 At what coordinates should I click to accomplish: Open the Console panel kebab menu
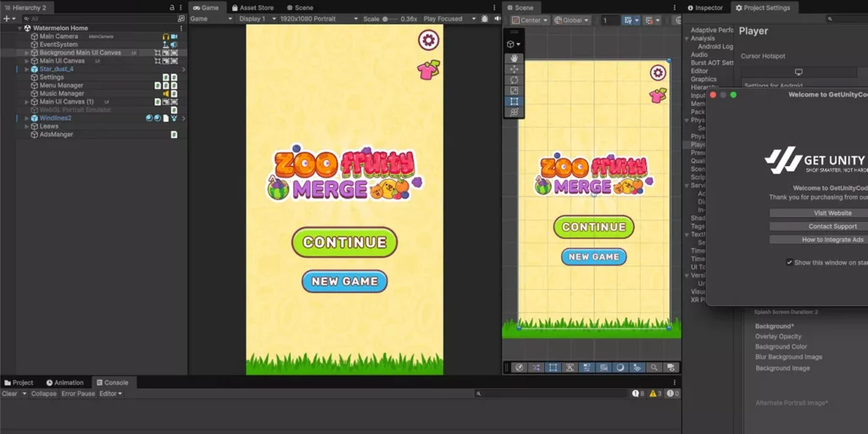pos(674,382)
